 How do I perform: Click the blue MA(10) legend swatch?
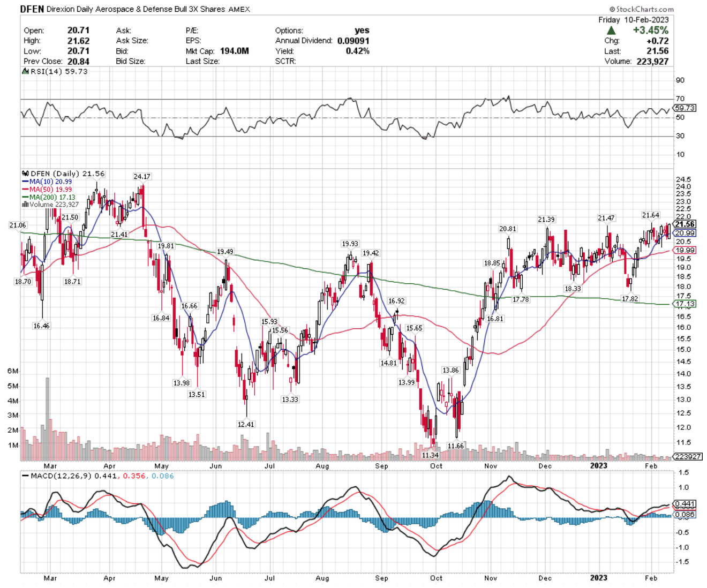point(25,182)
